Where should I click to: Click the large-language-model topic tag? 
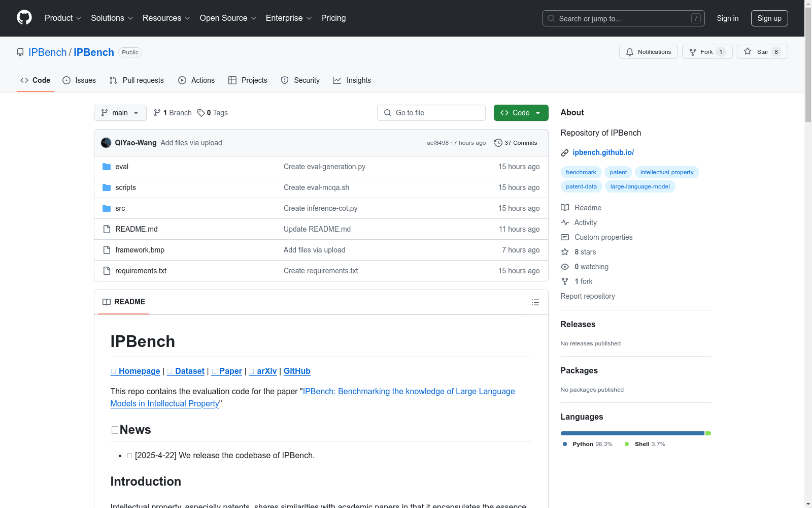click(x=640, y=186)
